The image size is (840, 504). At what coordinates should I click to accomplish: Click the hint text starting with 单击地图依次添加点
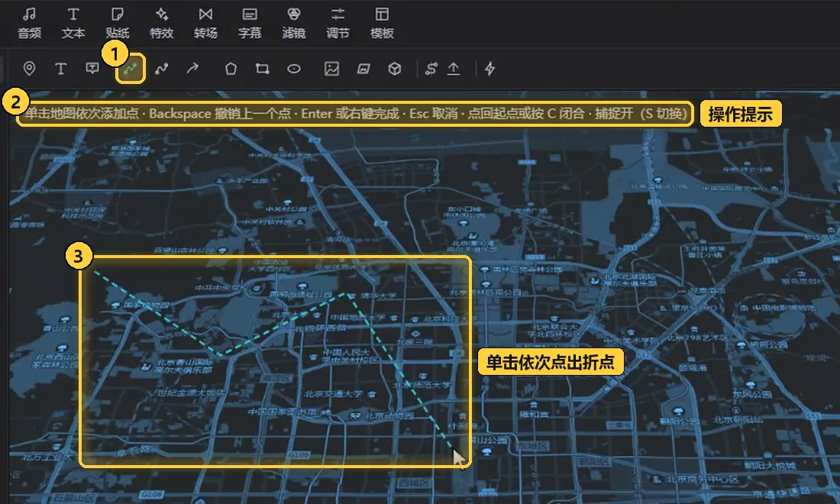click(356, 114)
